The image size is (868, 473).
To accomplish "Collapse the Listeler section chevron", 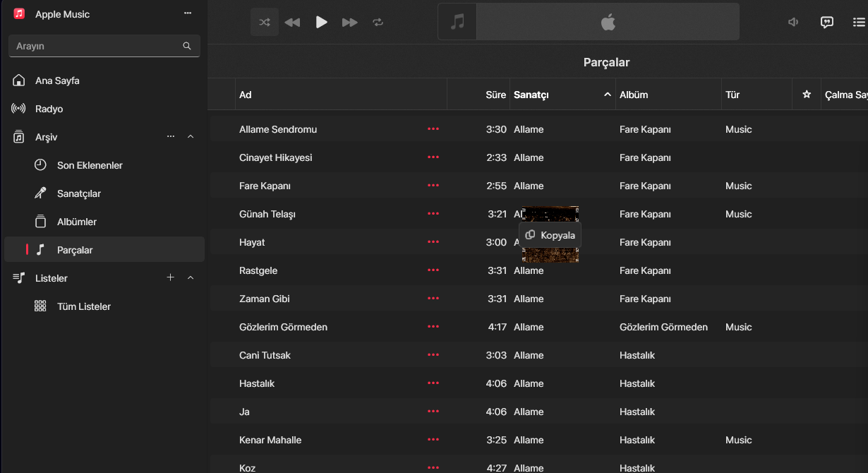I will [191, 278].
